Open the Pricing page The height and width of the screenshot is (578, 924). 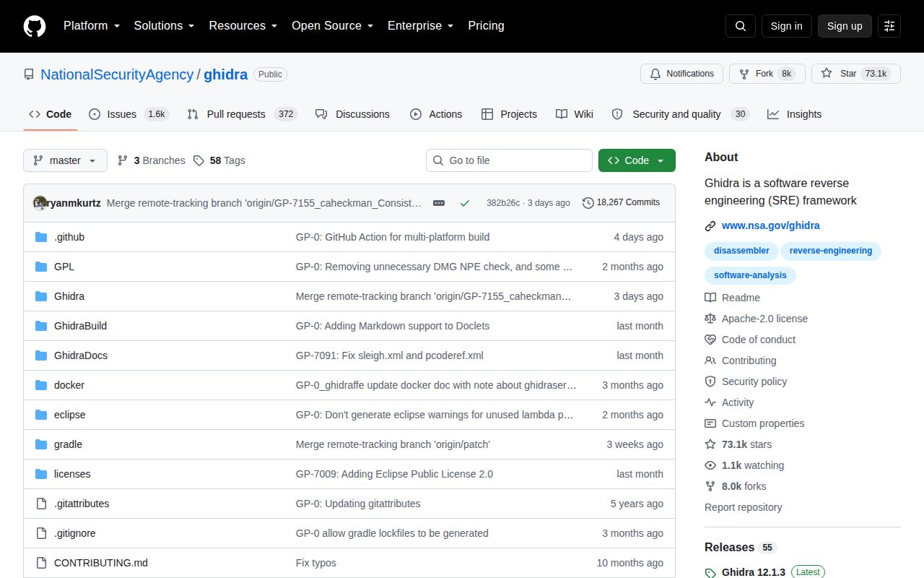pos(486,26)
